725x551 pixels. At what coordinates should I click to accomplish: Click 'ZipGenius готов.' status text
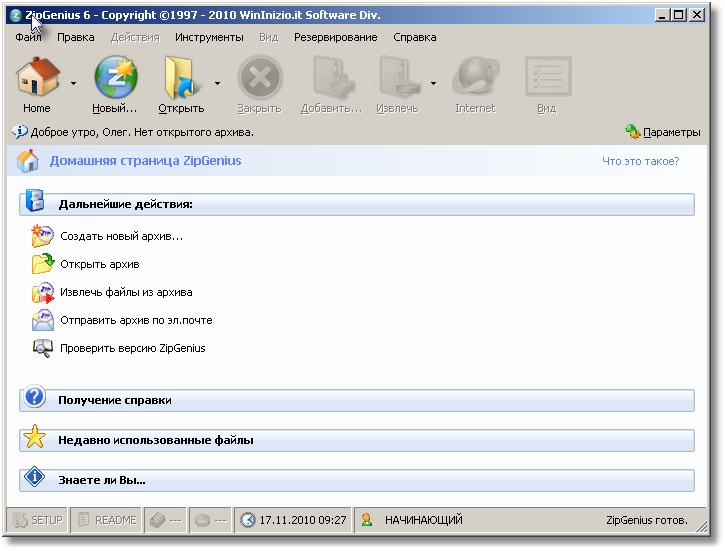[x=647, y=520]
